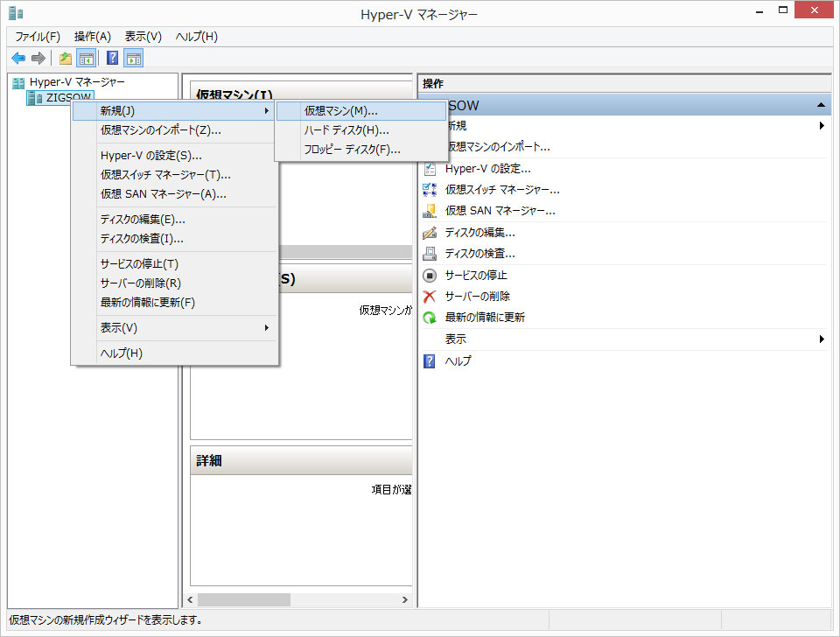Choose ディスクの検査(I)... in context menu
The width and height of the screenshot is (840, 637).
click(175, 238)
